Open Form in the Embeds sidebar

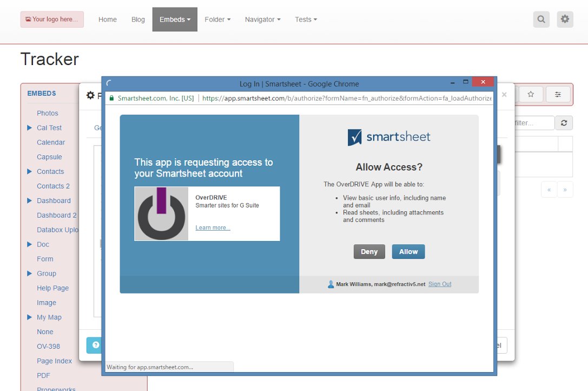pyautogui.click(x=45, y=259)
